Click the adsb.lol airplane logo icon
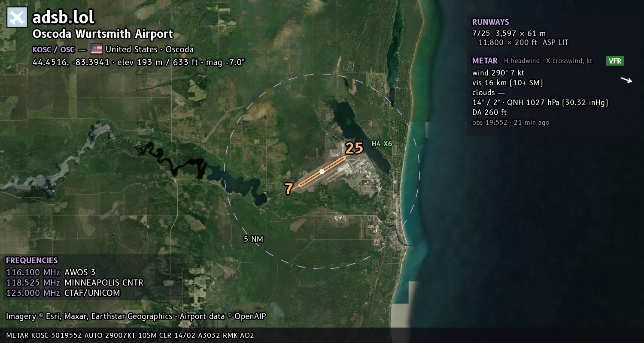Viewport: 644px width, 343px height. pos(17,18)
